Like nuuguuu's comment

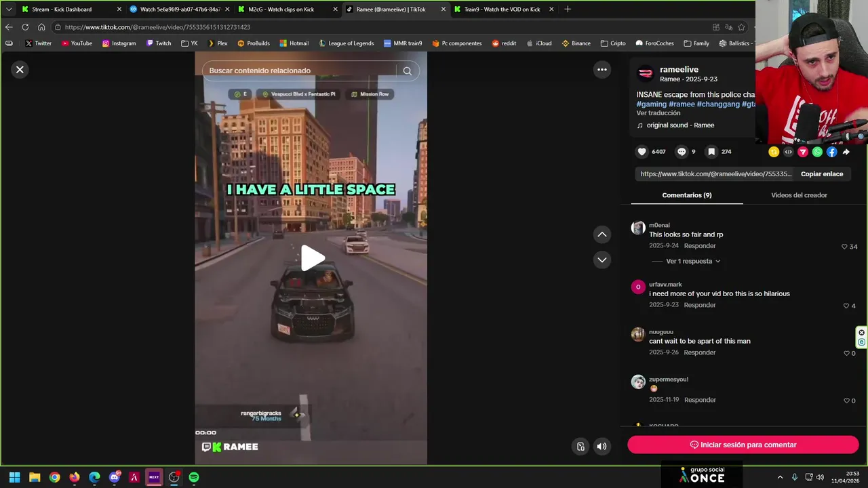(x=846, y=353)
